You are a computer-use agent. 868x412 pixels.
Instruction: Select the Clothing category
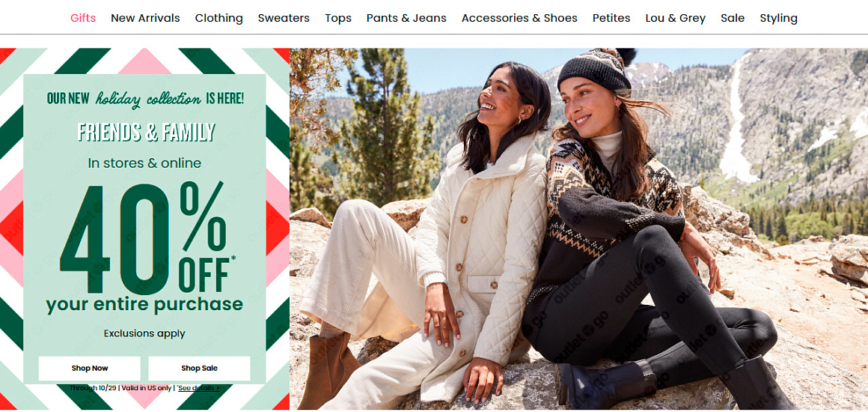[x=218, y=18]
